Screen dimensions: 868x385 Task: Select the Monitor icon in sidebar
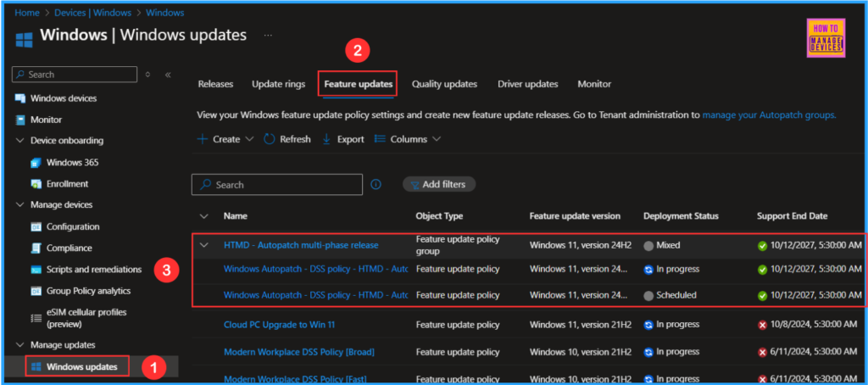pos(20,120)
